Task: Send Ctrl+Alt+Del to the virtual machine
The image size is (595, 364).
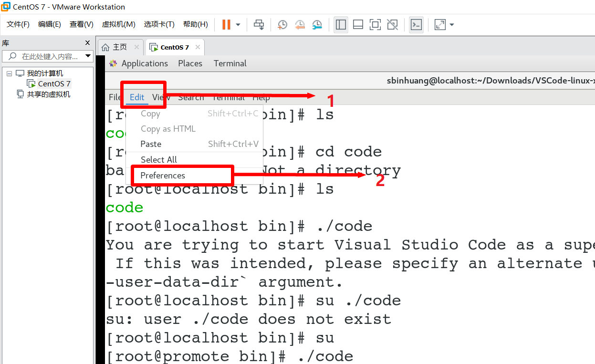Action: coord(259,24)
